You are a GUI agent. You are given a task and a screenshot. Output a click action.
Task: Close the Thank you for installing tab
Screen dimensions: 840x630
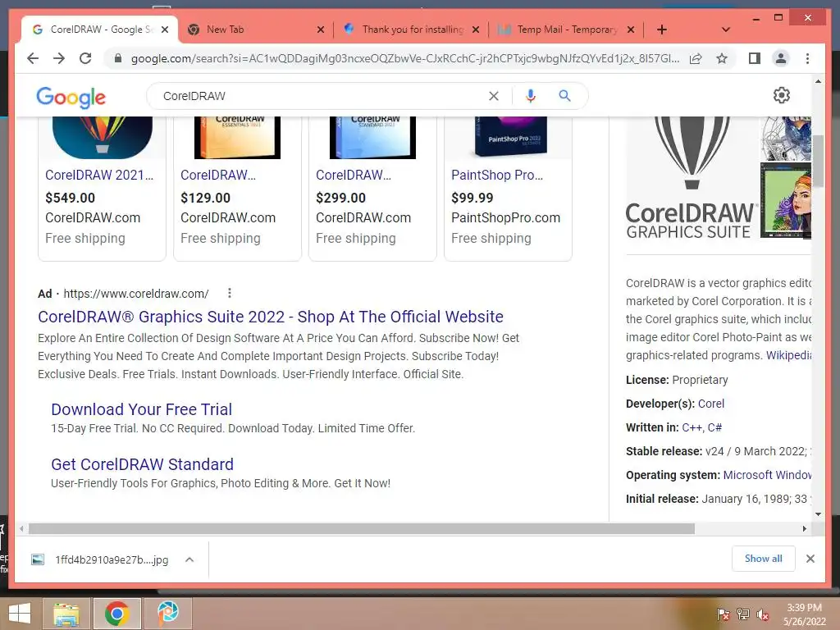476,30
